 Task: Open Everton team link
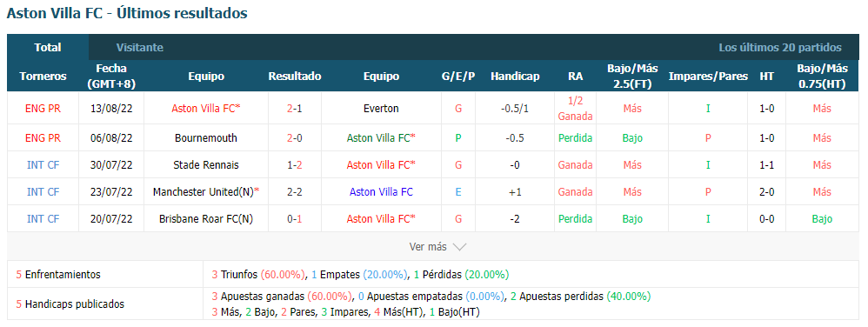(x=381, y=109)
